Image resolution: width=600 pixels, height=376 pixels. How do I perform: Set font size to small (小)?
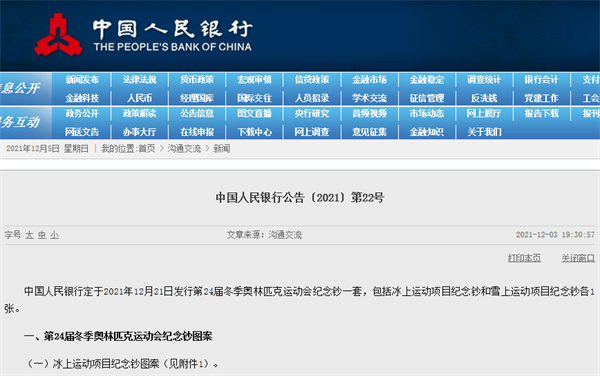54,235
